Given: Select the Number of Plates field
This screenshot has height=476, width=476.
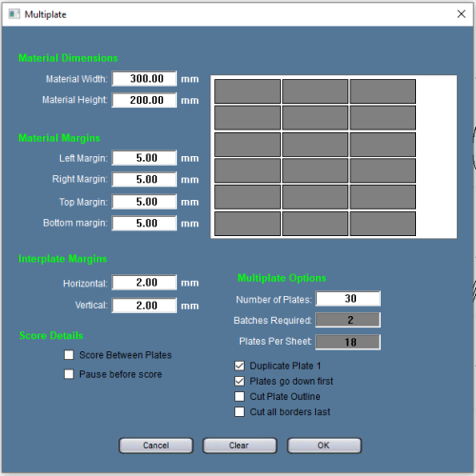Looking at the screenshot, I should (x=348, y=299).
